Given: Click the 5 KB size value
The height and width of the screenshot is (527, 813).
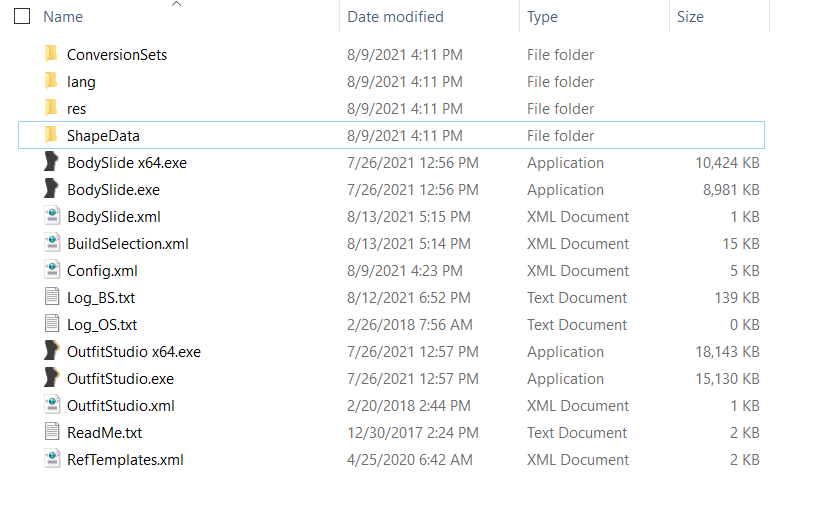Looking at the screenshot, I should coord(745,271).
